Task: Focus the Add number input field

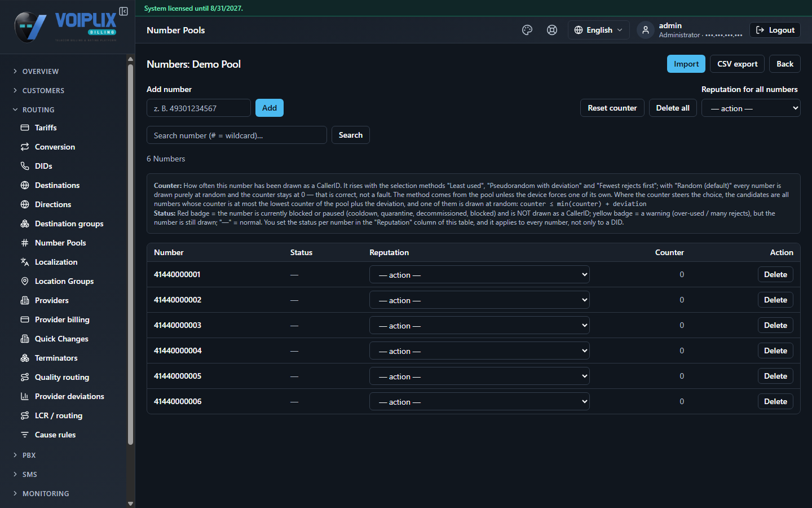Action: [198, 108]
